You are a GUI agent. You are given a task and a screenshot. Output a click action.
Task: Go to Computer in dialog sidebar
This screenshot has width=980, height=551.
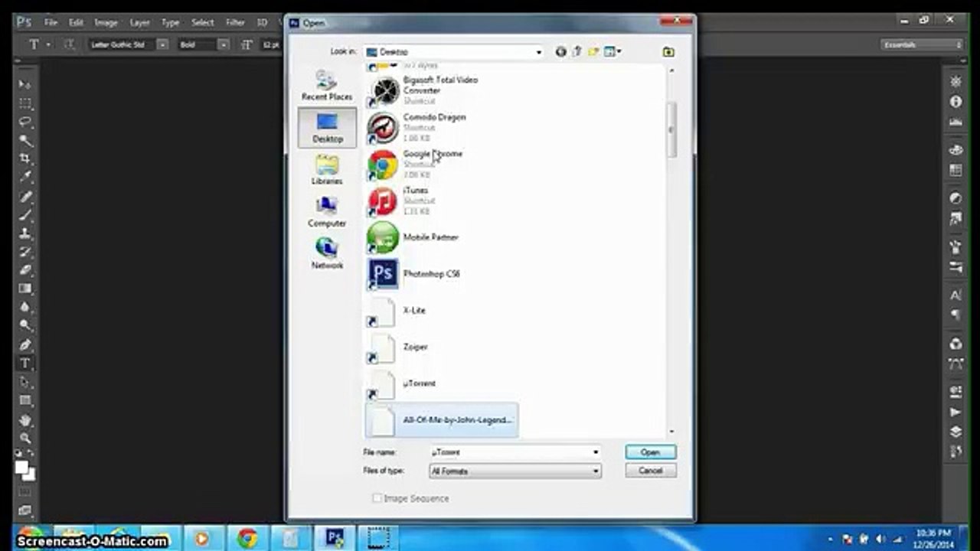327,211
